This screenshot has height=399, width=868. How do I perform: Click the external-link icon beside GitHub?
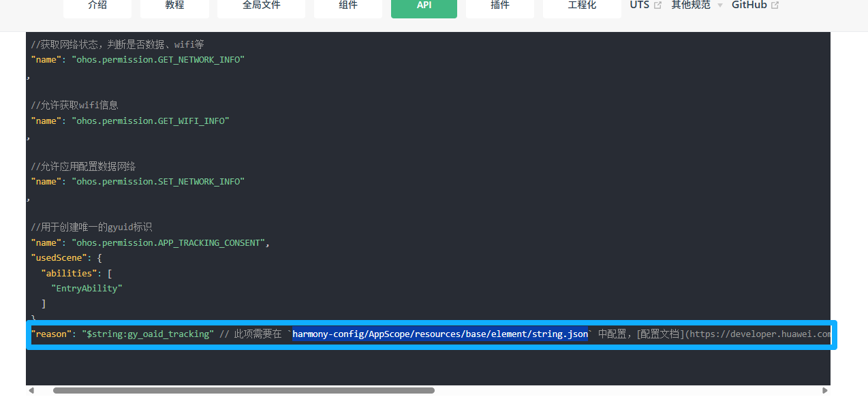(775, 5)
